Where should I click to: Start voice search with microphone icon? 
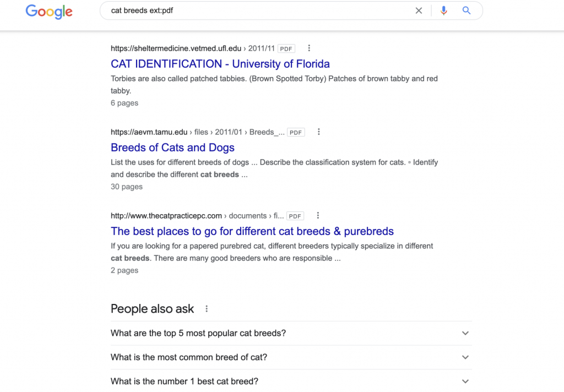click(443, 11)
